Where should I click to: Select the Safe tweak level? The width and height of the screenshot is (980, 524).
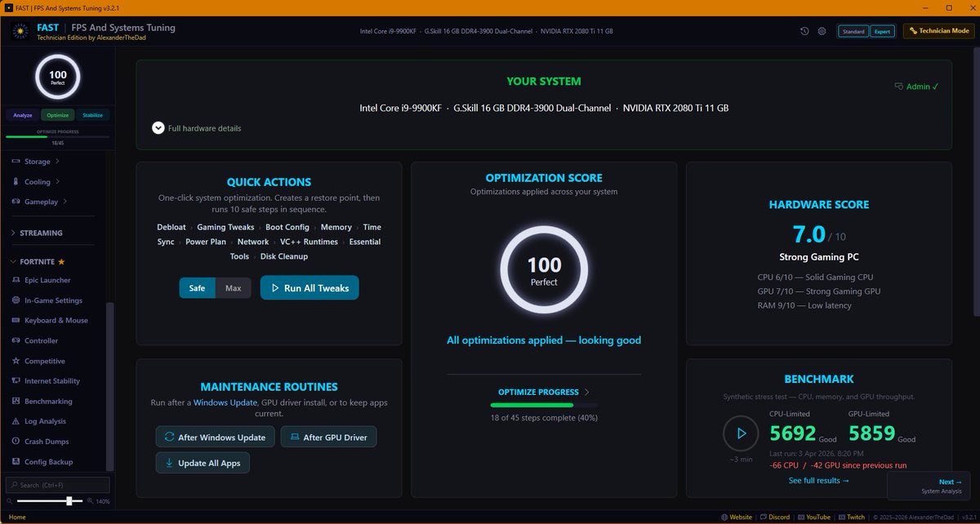pyautogui.click(x=198, y=288)
